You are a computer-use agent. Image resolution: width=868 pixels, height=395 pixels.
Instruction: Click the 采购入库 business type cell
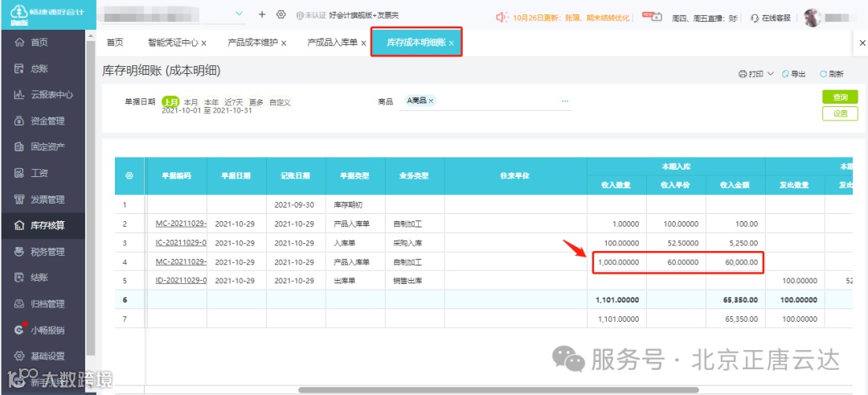click(415, 243)
